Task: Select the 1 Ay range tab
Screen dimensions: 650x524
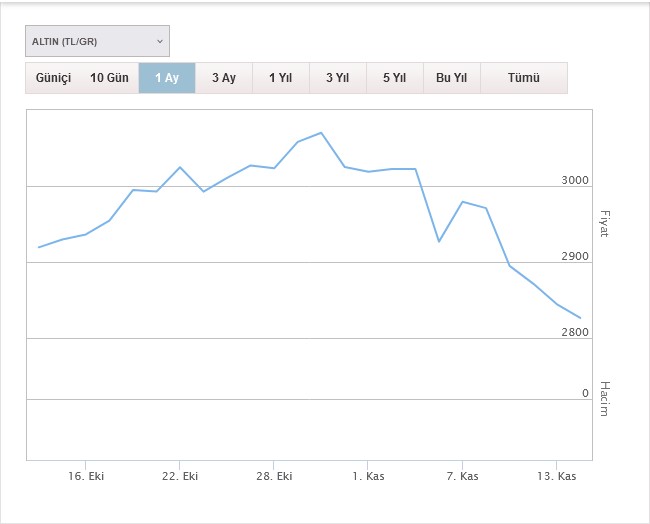Action: 167,78
